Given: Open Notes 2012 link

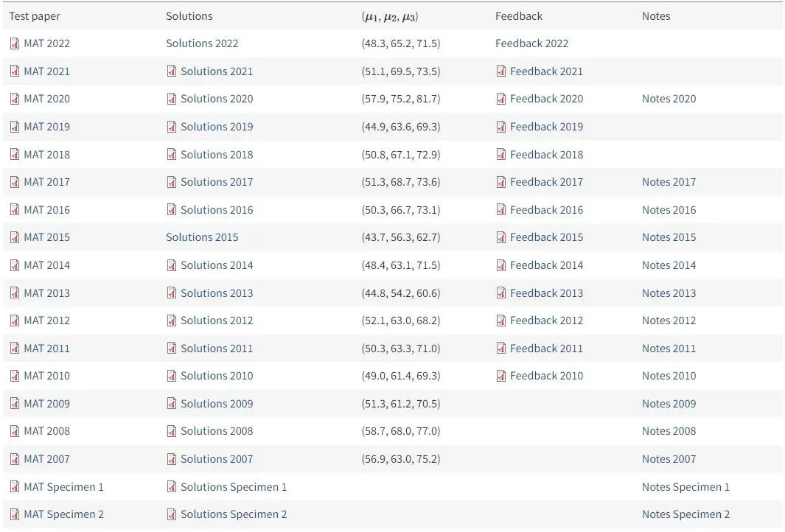Looking at the screenshot, I should (669, 321).
